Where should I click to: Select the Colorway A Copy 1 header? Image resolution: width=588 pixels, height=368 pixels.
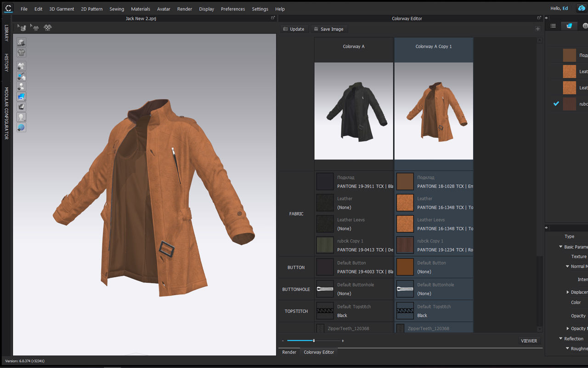(434, 46)
